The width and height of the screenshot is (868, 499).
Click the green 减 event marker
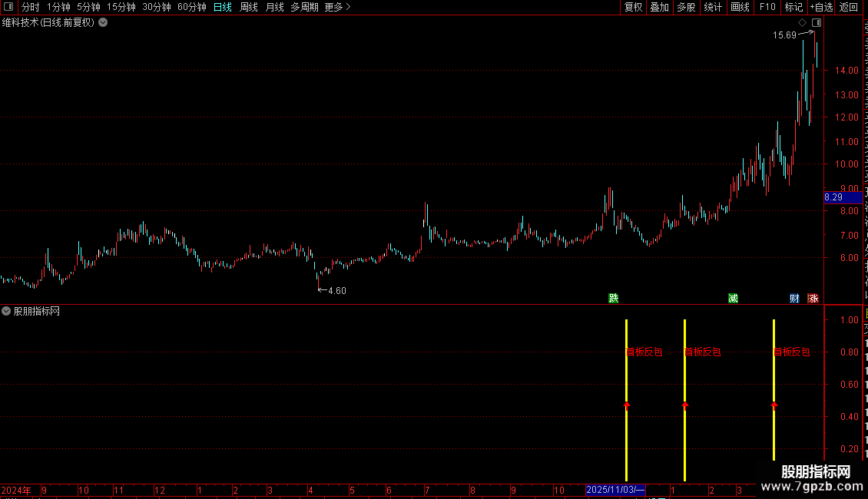pos(733,298)
